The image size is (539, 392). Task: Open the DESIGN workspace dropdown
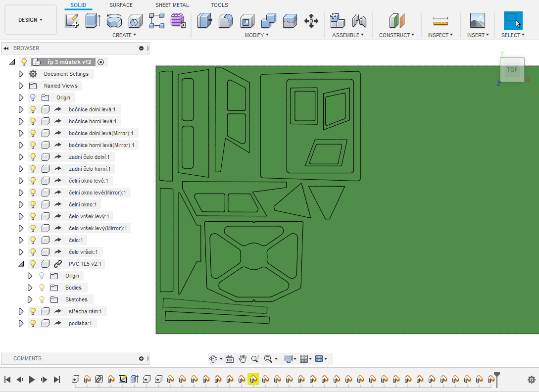[x=31, y=20]
